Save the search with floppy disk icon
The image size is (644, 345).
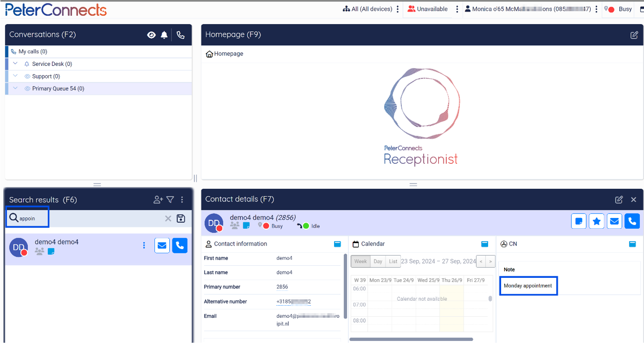[x=181, y=218]
